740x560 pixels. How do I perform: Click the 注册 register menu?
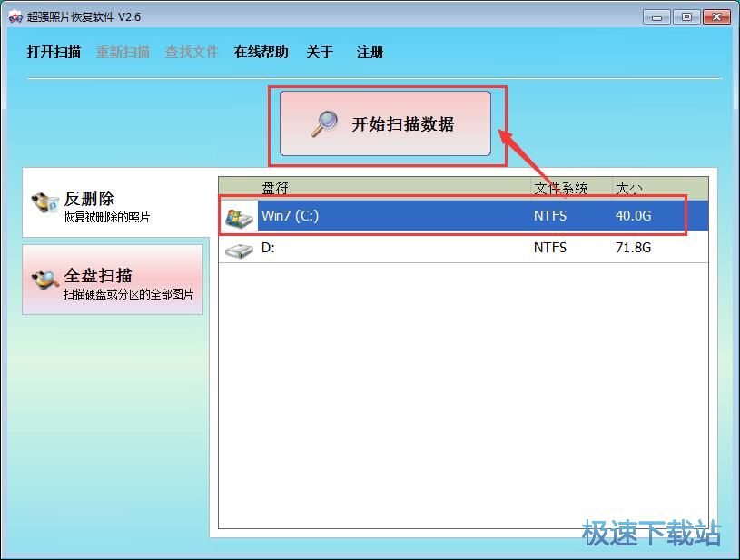370,52
